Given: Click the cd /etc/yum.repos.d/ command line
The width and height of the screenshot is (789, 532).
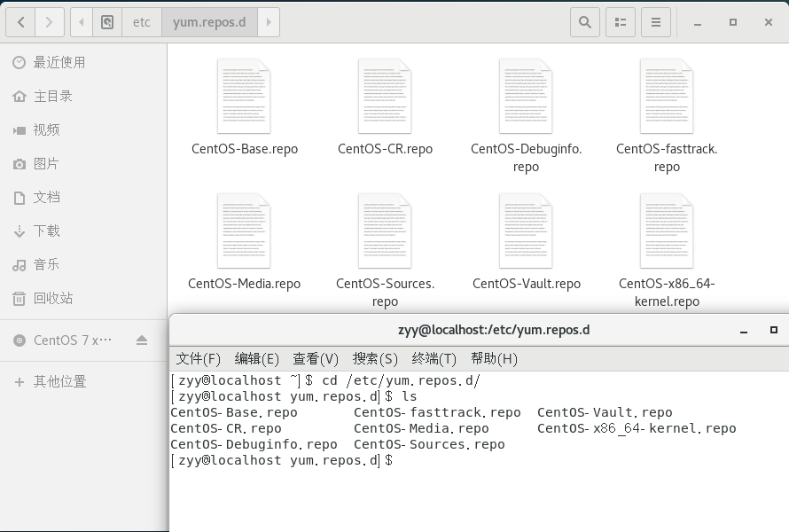Looking at the screenshot, I should (x=401, y=381).
